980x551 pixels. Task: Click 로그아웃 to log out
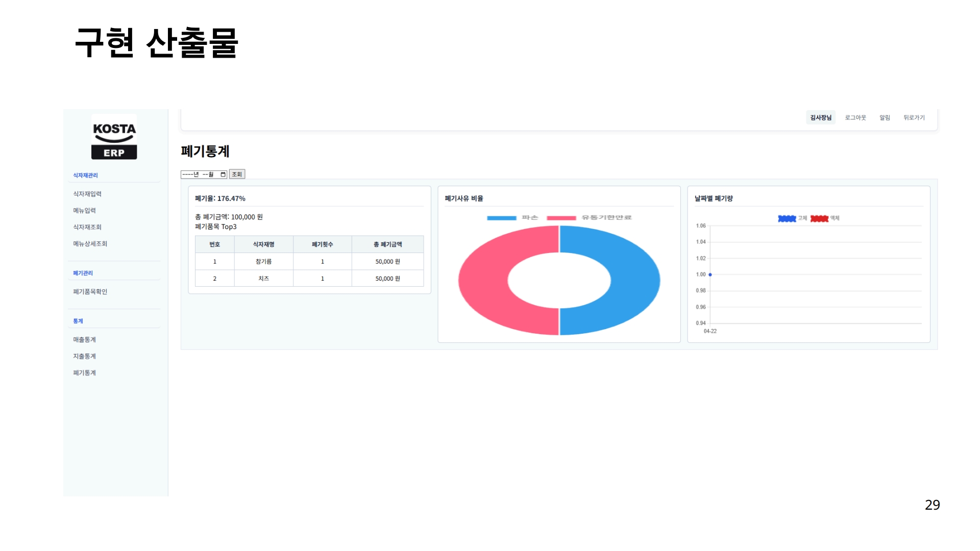click(x=855, y=117)
